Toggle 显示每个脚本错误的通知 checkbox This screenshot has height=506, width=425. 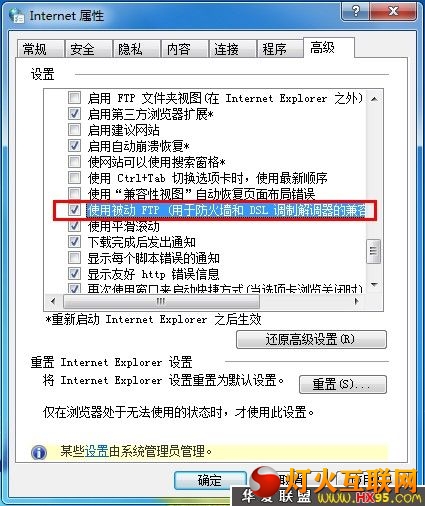[74, 258]
